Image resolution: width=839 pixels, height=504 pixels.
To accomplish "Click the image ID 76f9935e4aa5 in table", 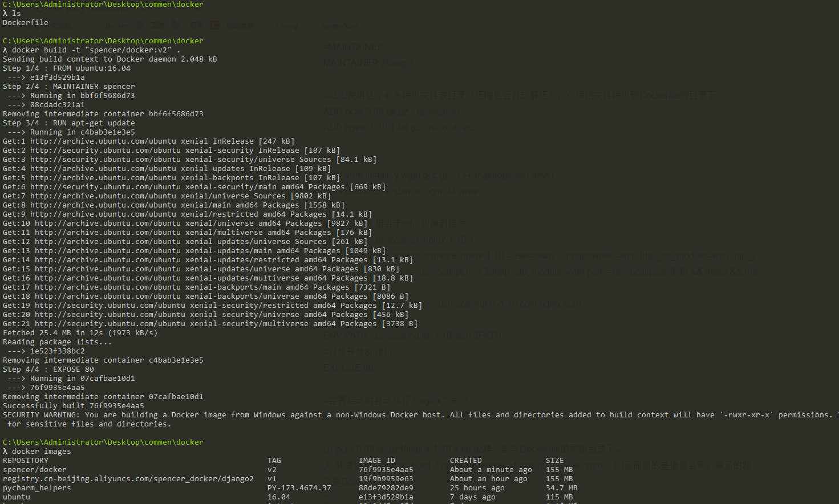I will click(386, 470).
